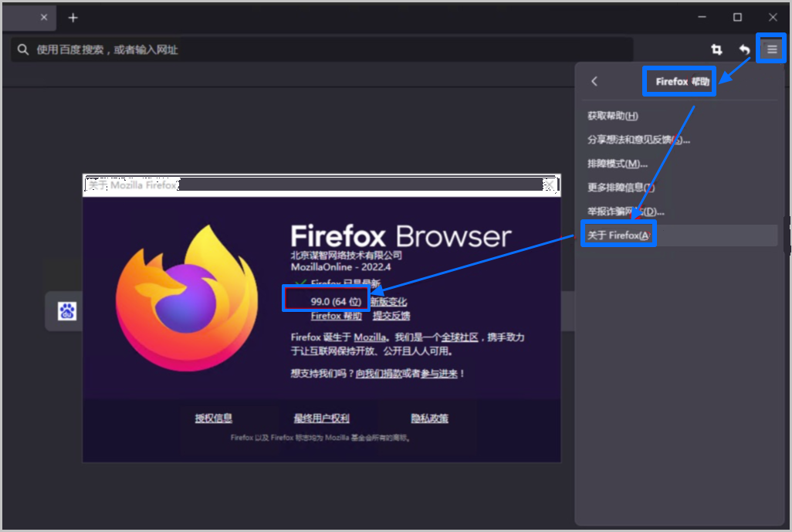Focus the Baidu search address field

click(x=322, y=49)
